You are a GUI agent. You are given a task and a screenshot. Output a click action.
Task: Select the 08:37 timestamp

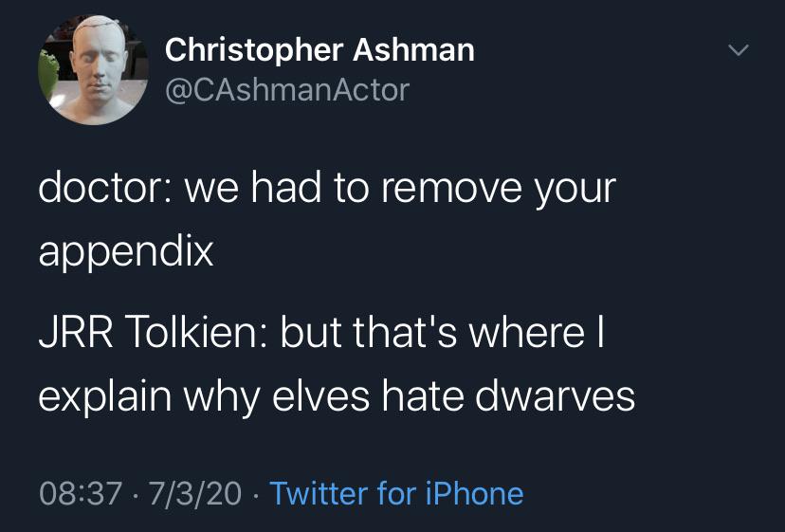pos(81,493)
